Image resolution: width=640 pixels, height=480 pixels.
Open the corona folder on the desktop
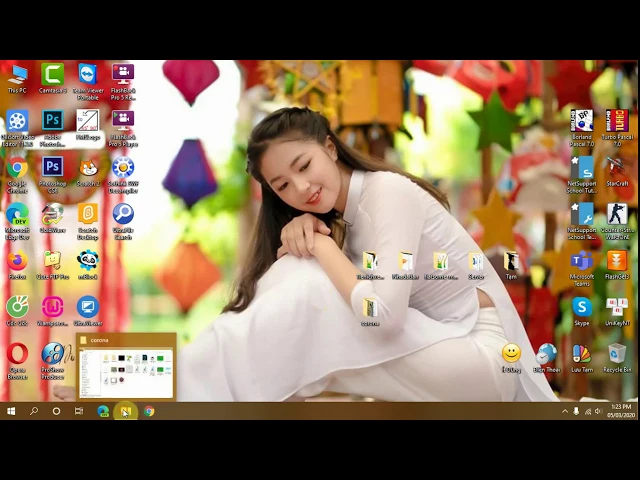[x=370, y=309]
